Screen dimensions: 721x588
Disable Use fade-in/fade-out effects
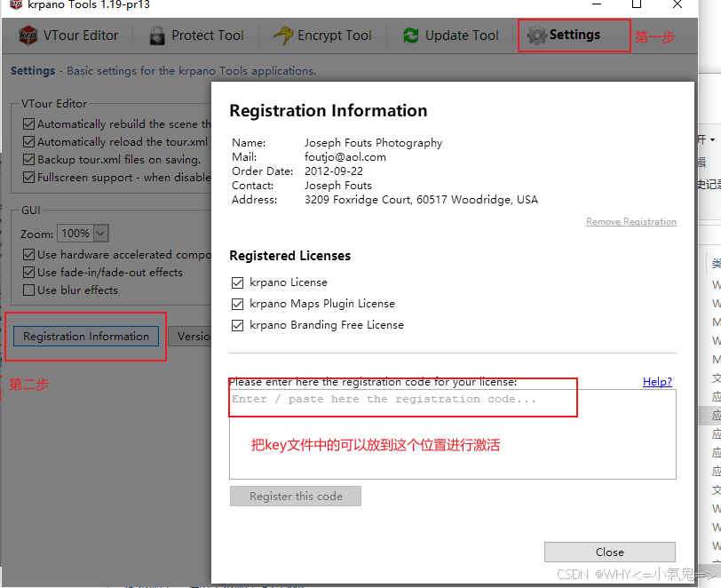coord(28,273)
